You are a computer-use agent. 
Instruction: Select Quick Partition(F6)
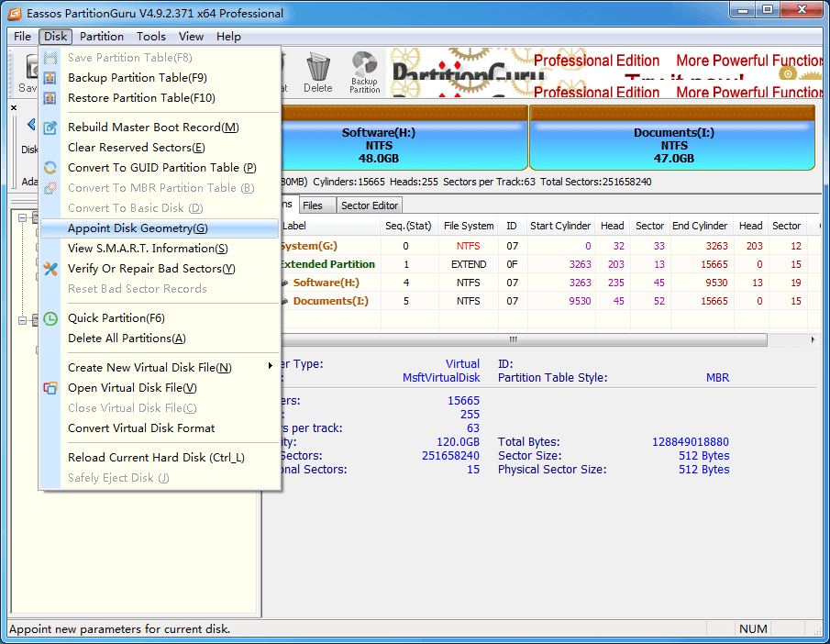pyautogui.click(x=160, y=318)
